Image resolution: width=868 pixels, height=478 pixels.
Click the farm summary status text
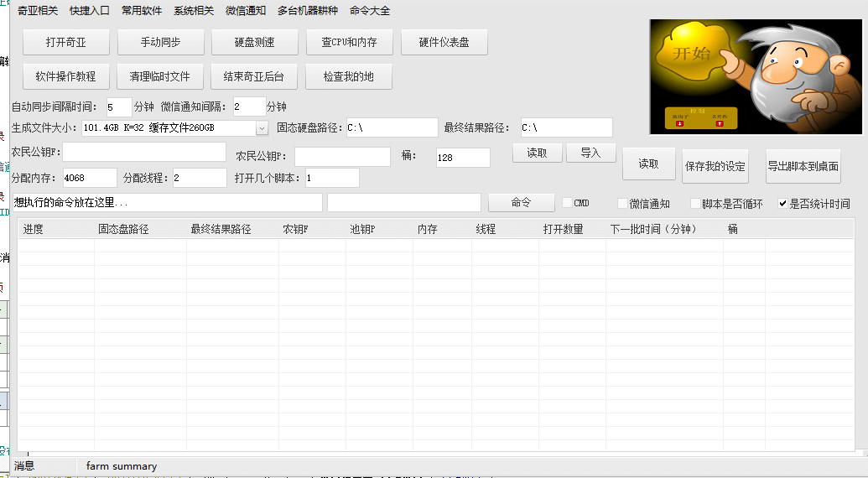(x=122, y=466)
